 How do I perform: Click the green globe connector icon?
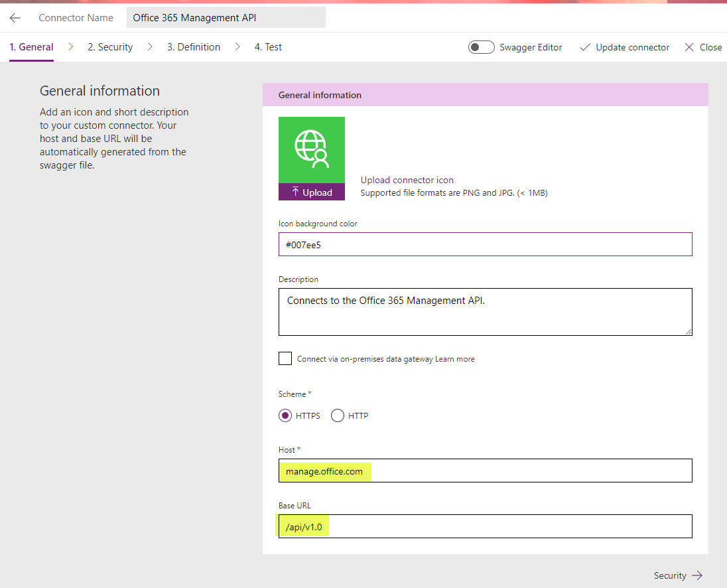312,147
